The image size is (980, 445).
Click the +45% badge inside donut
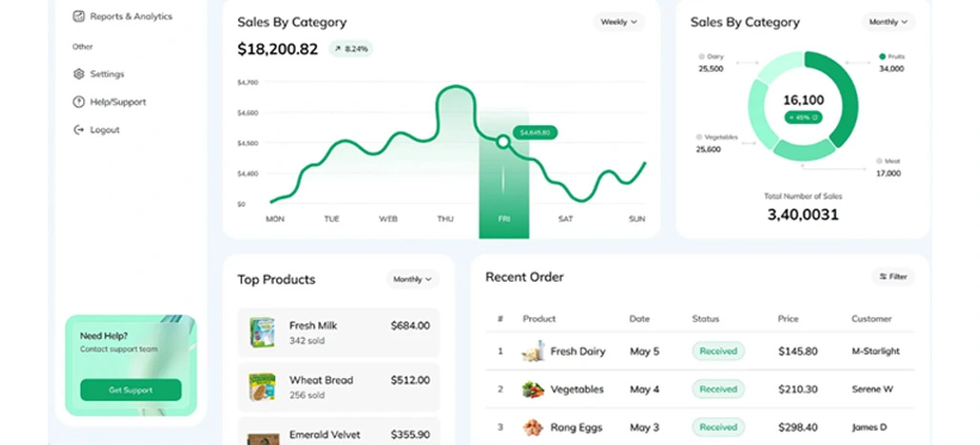point(803,117)
